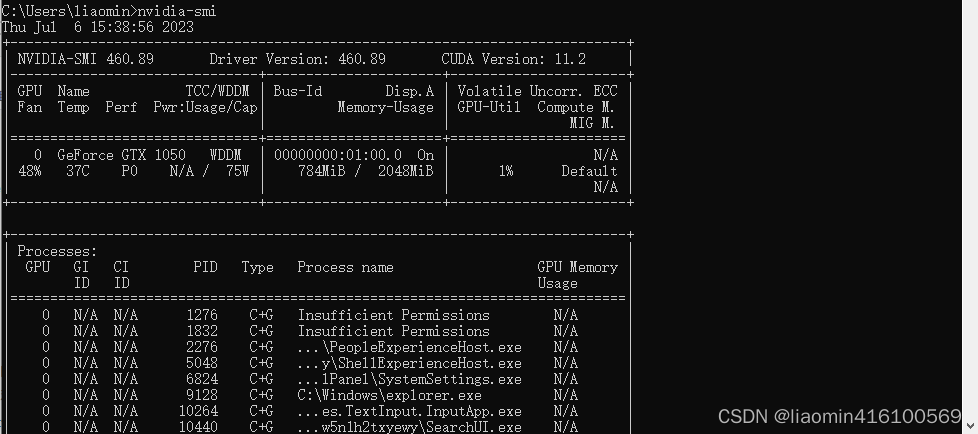978x434 pixels.
Task: Select PID 6824
Action: click(202, 380)
